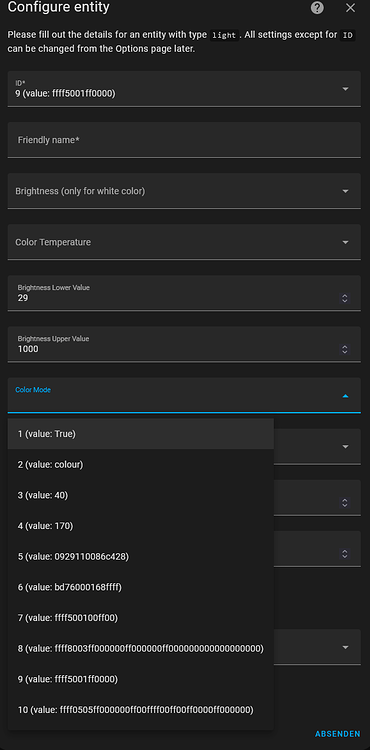The image size is (370, 750).
Task: Select option 7 (value: ffff500100ff00)
Action: coord(141,618)
